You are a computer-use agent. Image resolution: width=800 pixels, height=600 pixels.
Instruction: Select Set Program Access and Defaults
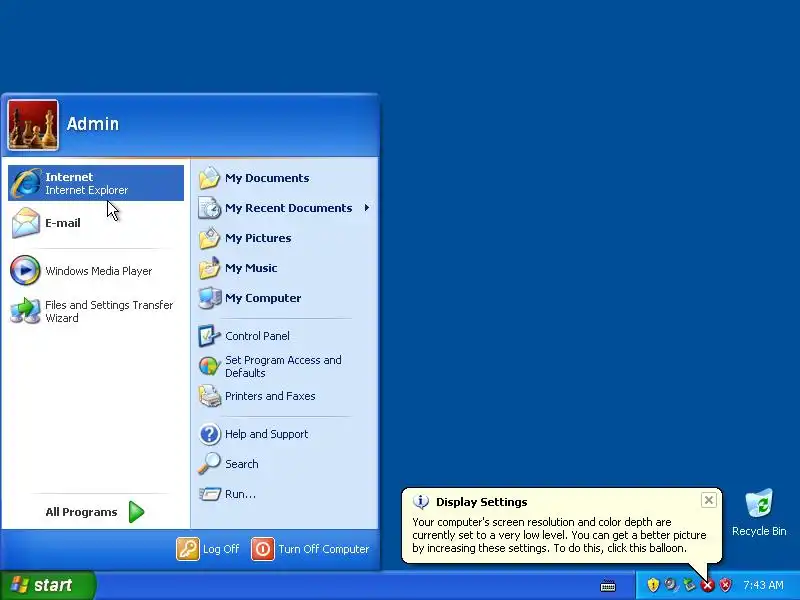pos(286,366)
